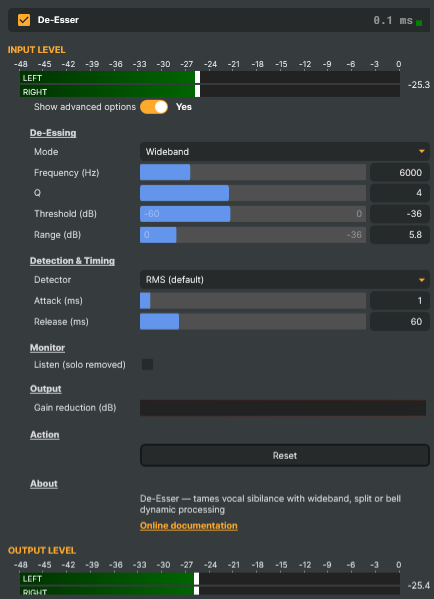Enable Listen (solo removed) checkbox

[x=147, y=364]
